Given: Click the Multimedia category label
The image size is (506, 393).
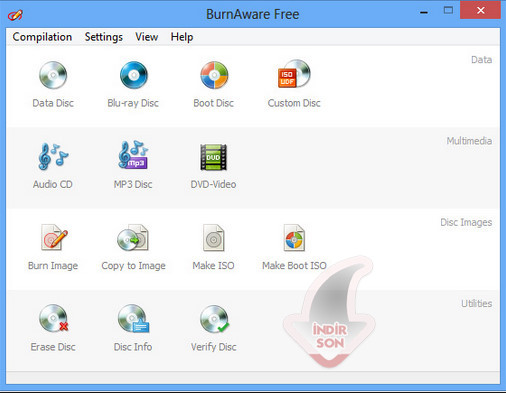Looking at the screenshot, I should (469, 141).
